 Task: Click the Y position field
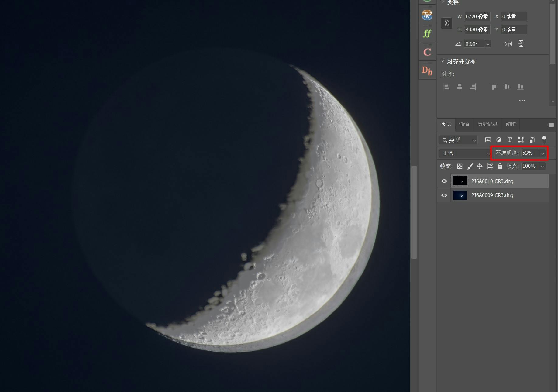[514, 29]
